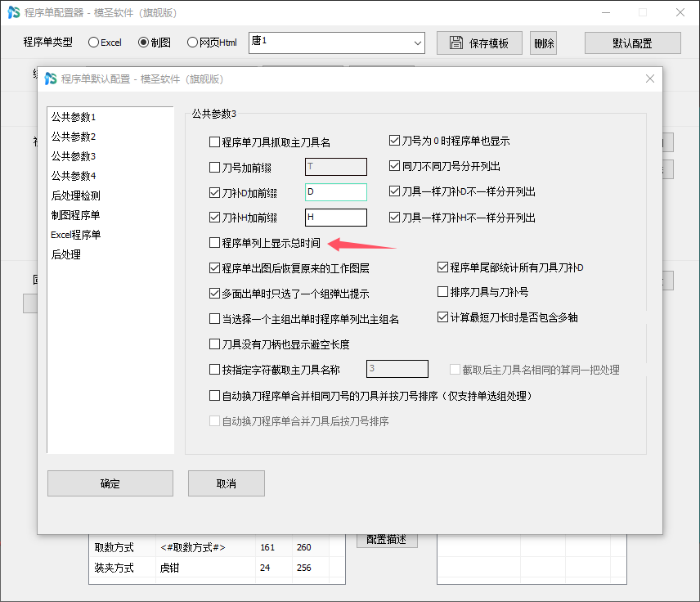Viewport: 700px width, 602px height.
Task: Click the 确定 button
Action: point(110,483)
